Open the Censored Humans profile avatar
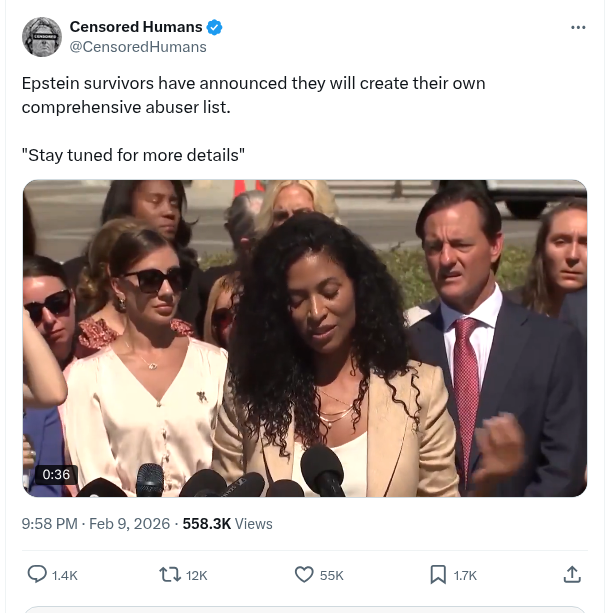 (41, 36)
